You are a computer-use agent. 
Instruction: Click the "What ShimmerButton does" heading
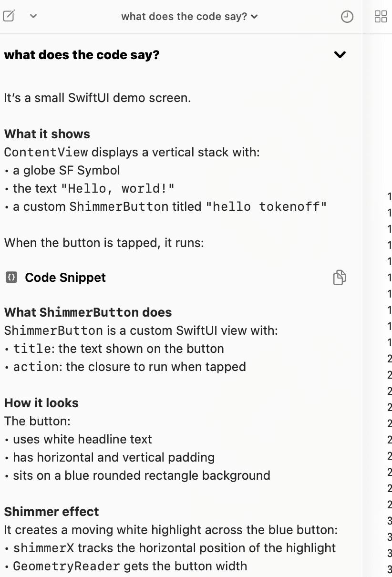[88, 312]
